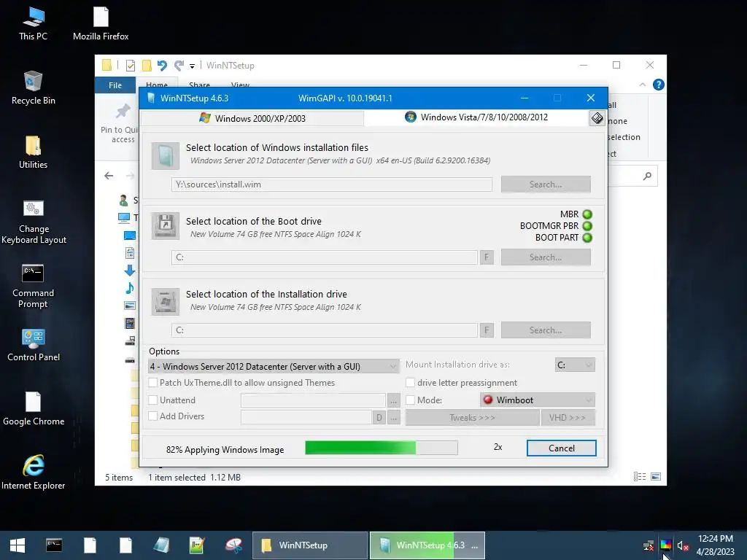Viewport: 747px width, 560px height.
Task: Open the pinned Command Prompt taskbar icon
Action: click(54, 545)
